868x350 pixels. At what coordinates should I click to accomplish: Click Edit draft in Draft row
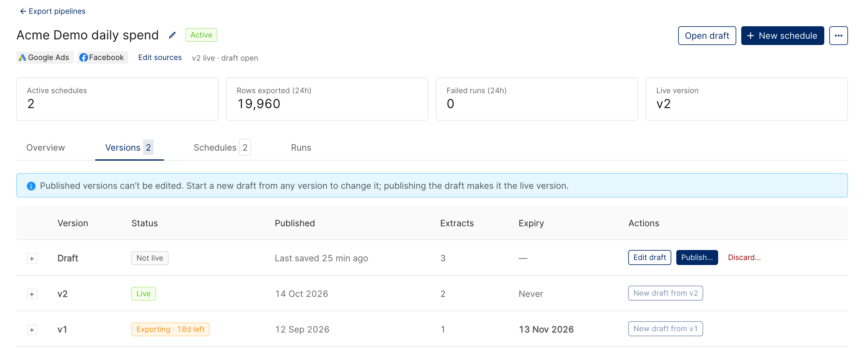(649, 257)
